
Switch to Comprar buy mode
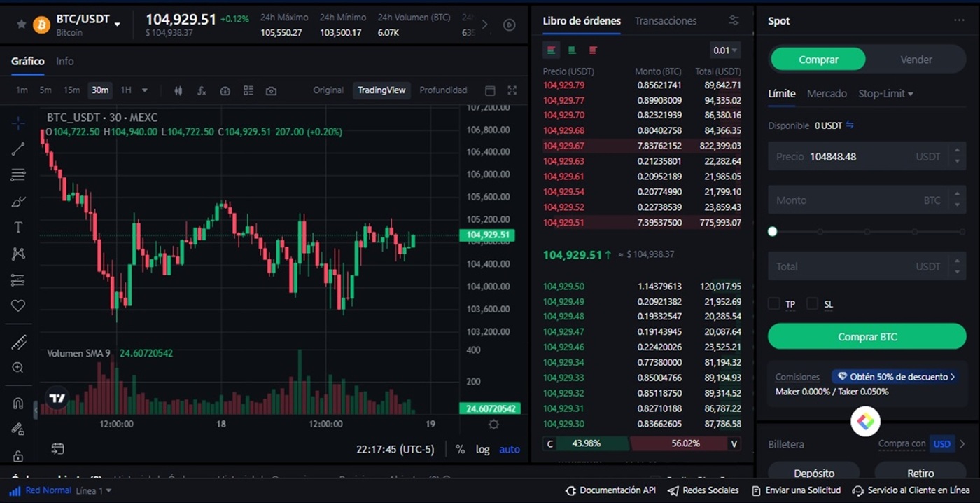(x=818, y=60)
